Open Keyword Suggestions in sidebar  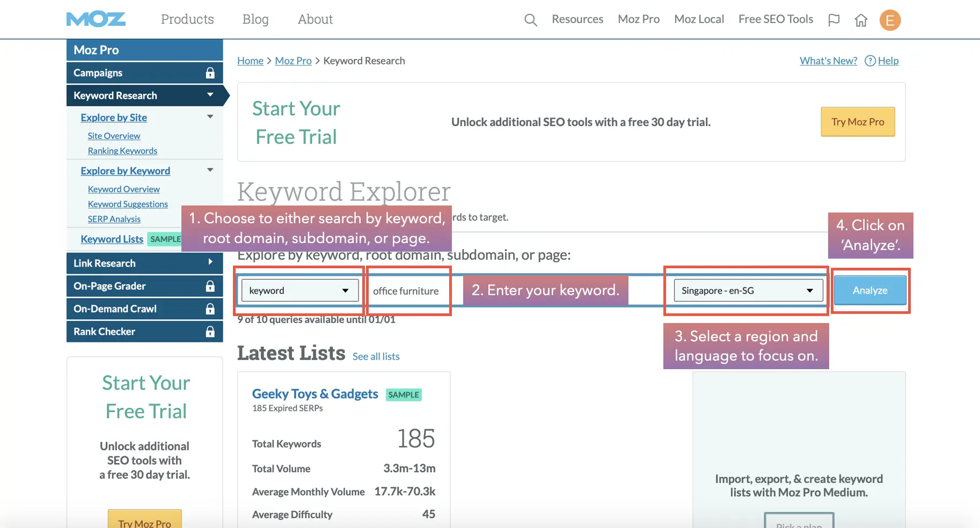(128, 204)
